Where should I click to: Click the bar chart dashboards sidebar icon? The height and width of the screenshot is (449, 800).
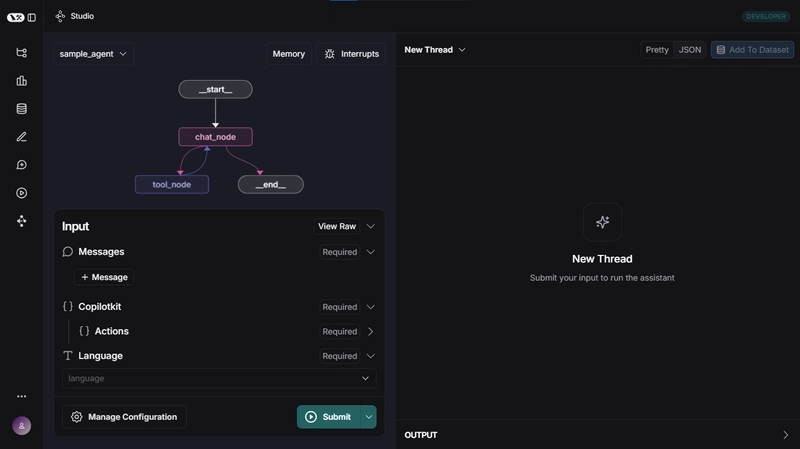(x=21, y=81)
